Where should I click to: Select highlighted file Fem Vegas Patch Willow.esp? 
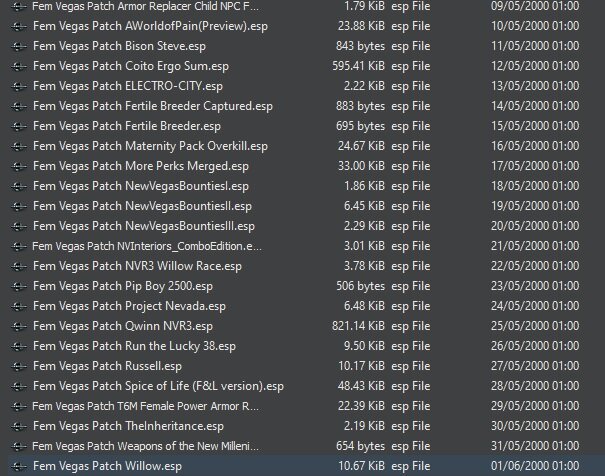107,467
